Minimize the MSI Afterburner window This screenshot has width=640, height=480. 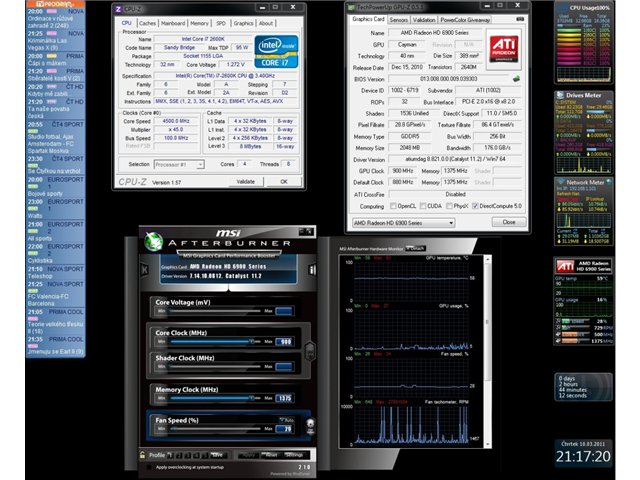click(x=302, y=231)
